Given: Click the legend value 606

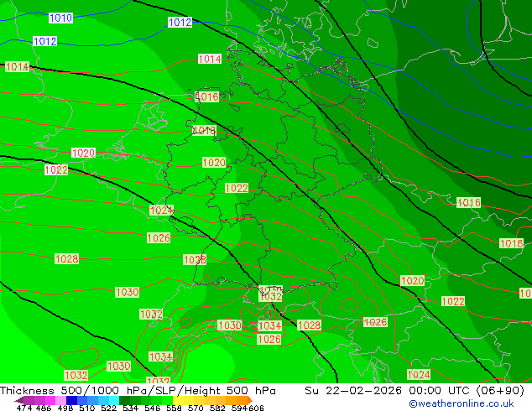Looking at the screenshot, I should pos(256,408).
